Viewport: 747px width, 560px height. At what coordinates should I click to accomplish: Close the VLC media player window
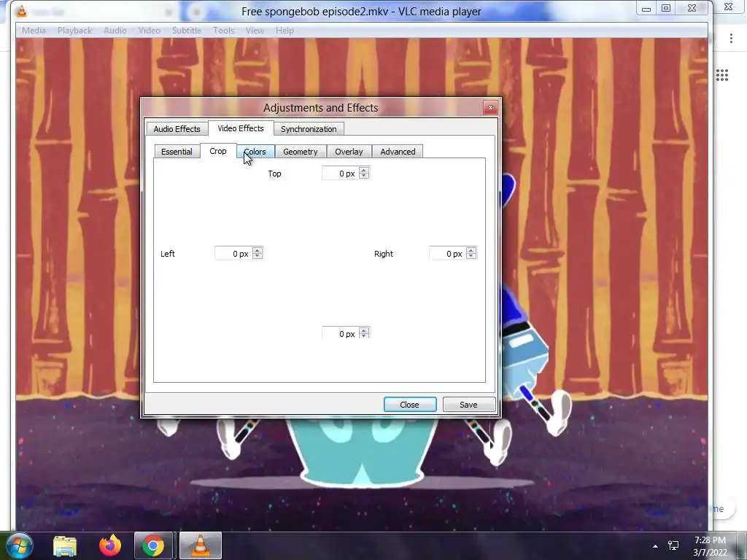pyautogui.click(x=692, y=8)
